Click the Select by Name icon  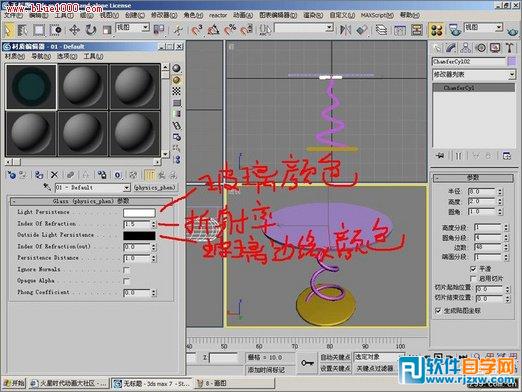point(23,30)
